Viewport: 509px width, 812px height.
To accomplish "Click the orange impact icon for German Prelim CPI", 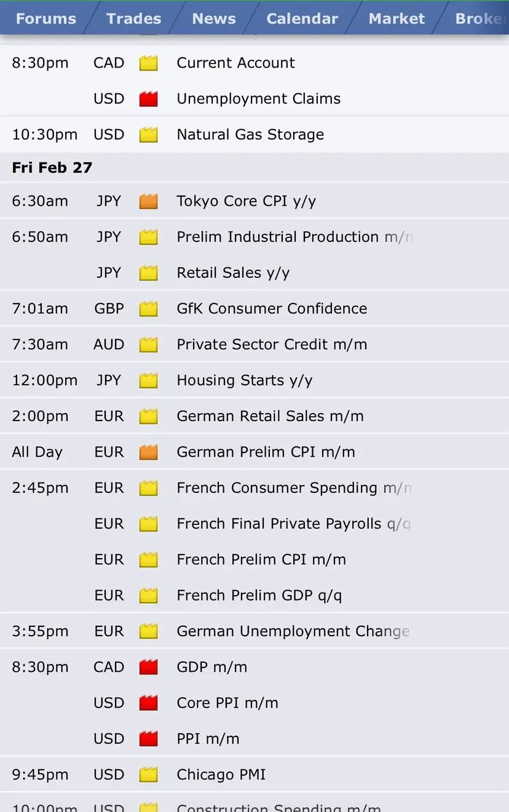I will pyautogui.click(x=148, y=452).
